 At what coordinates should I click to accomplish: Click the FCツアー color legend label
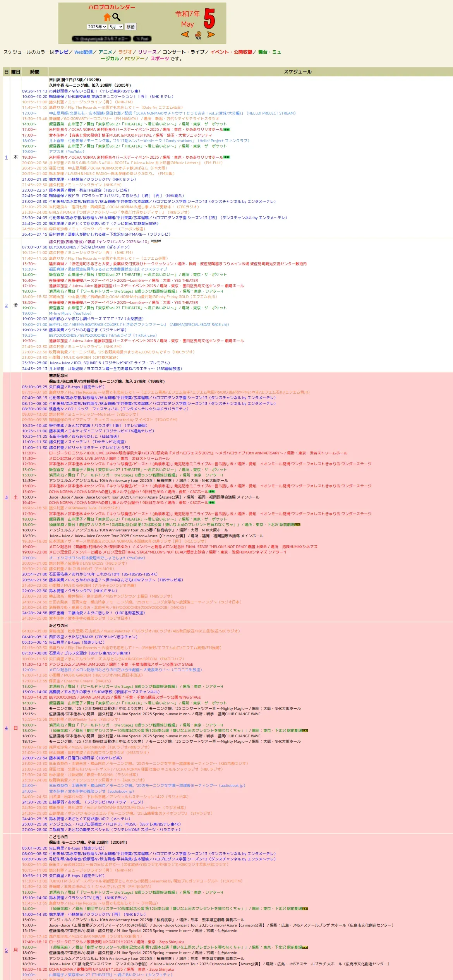(x=135, y=59)
